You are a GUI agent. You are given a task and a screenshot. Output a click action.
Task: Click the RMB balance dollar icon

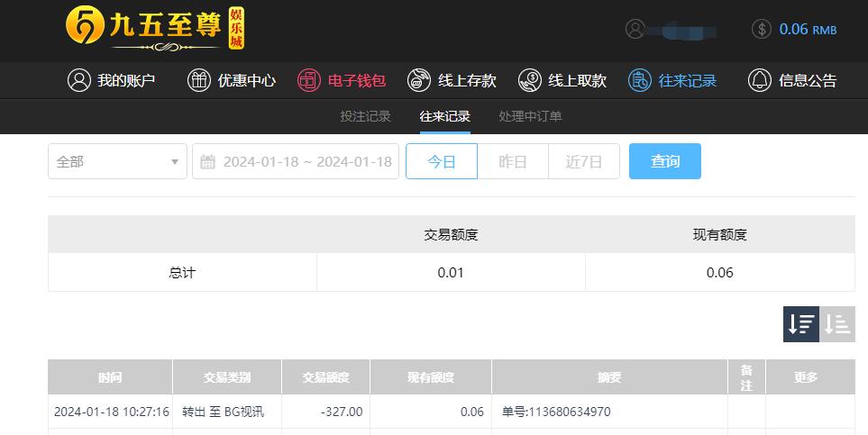pos(762,29)
